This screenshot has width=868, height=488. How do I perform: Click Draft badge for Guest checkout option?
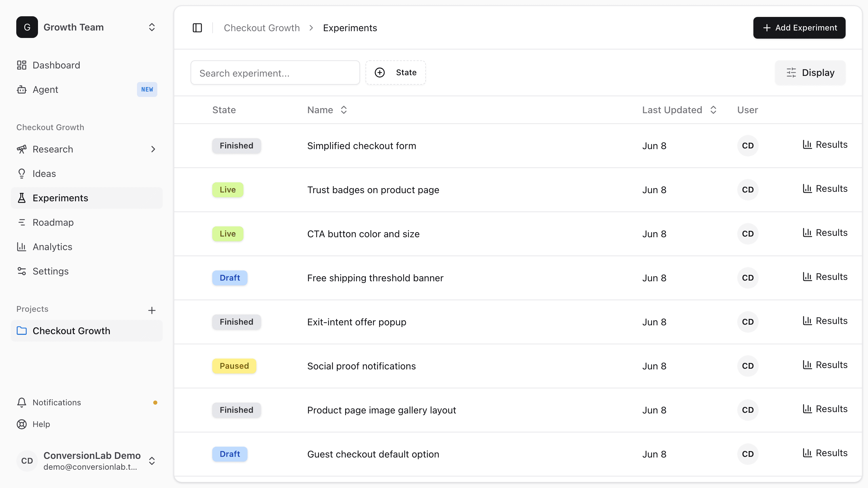coord(230,454)
